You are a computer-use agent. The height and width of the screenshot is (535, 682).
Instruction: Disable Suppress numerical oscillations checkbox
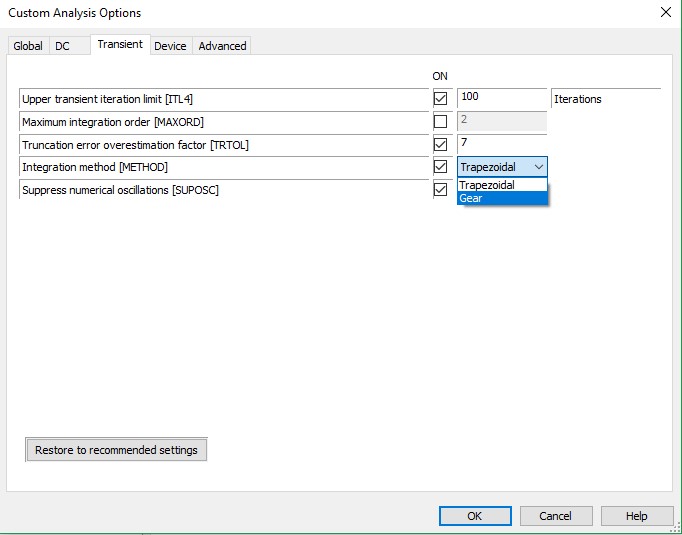[440, 190]
